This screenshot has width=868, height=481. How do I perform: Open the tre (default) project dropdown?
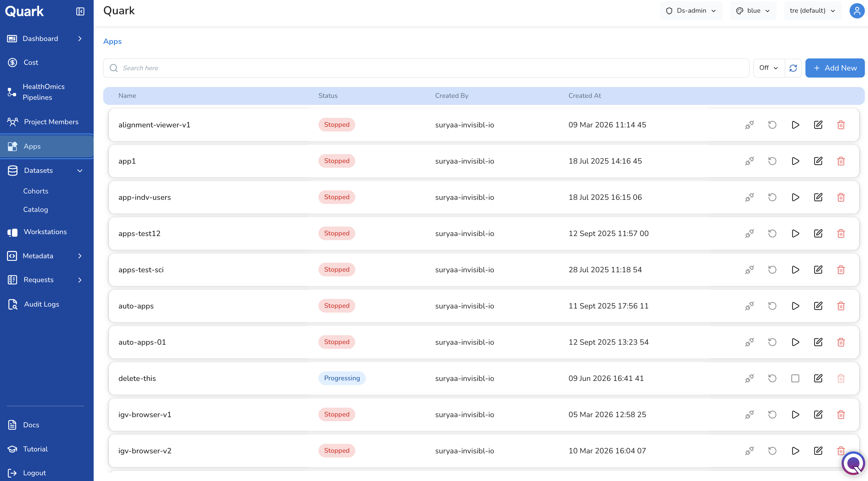coord(812,11)
